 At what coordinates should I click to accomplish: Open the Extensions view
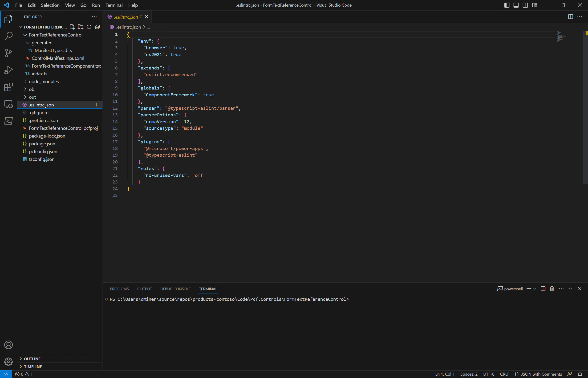click(x=8, y=87)
